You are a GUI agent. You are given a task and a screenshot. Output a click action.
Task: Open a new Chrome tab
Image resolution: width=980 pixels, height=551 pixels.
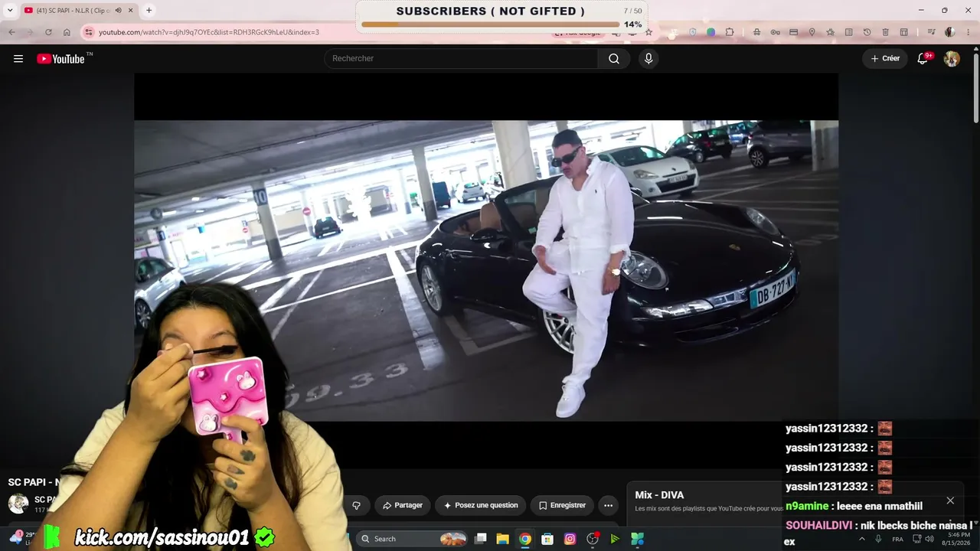coord(149,11)
